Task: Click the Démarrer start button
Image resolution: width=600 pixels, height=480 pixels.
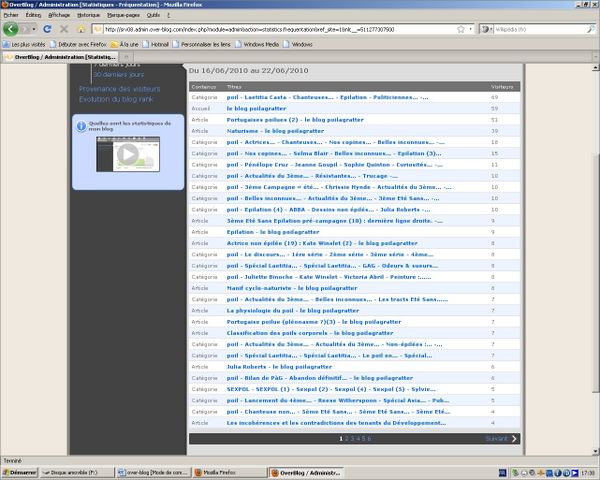Action: (x=20, y=473)
